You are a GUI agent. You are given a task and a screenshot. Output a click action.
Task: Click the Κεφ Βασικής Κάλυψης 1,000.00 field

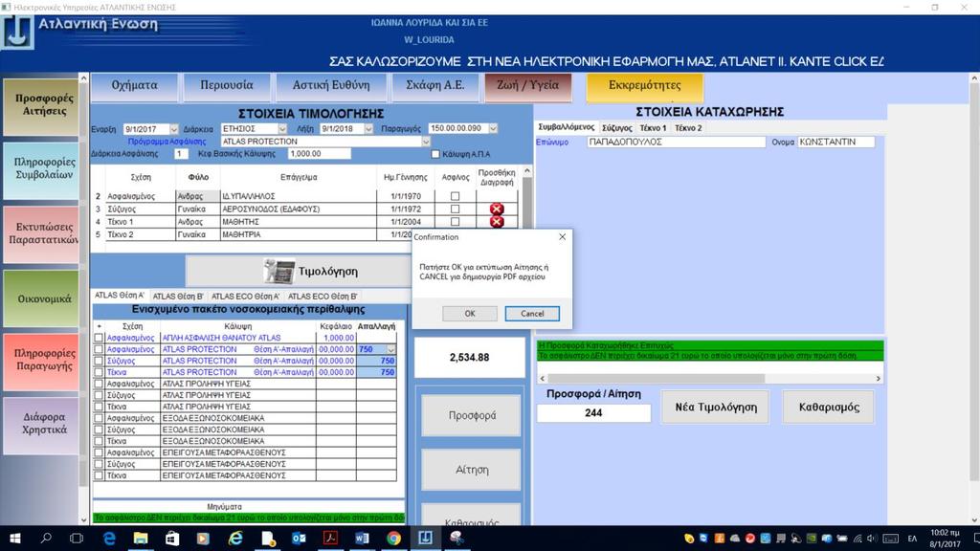point(319,154)
